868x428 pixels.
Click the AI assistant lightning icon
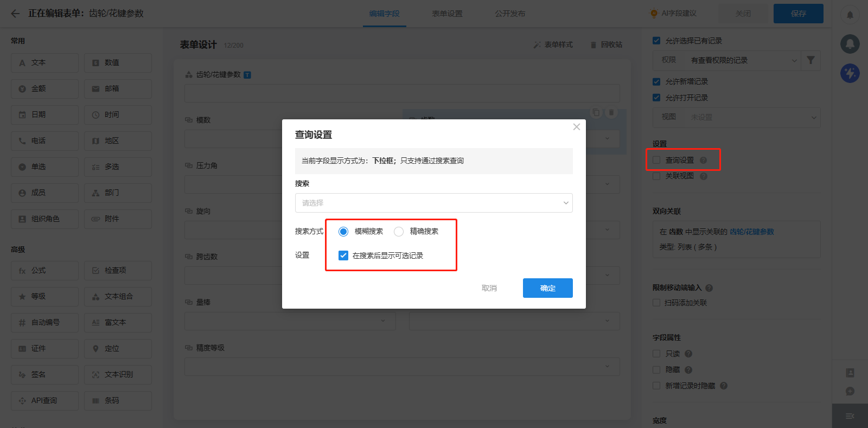[850, 73]
